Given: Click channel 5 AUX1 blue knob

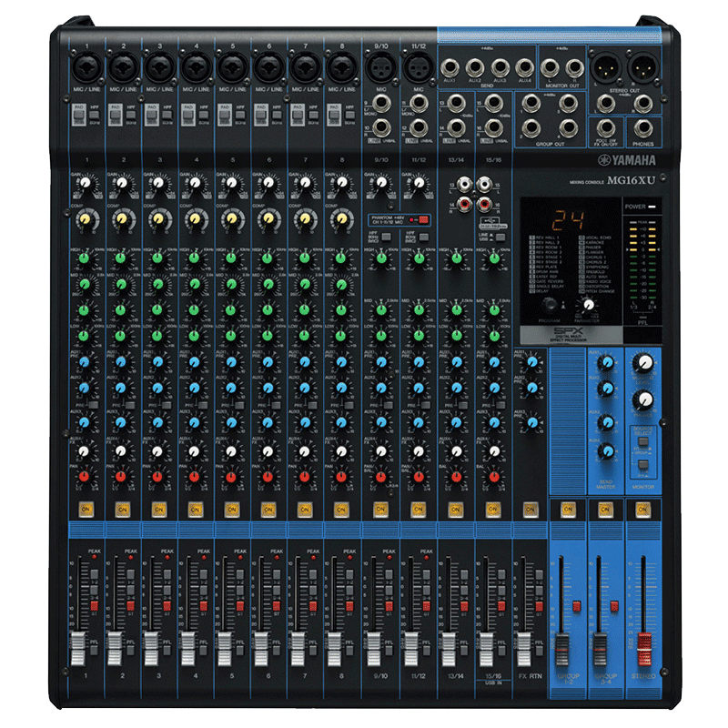Looking at the screenshot, I should click(231, 361).
